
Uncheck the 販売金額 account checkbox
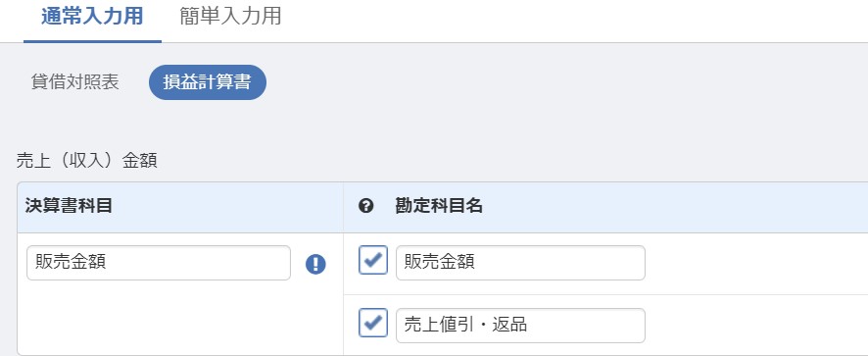[373, 260]
